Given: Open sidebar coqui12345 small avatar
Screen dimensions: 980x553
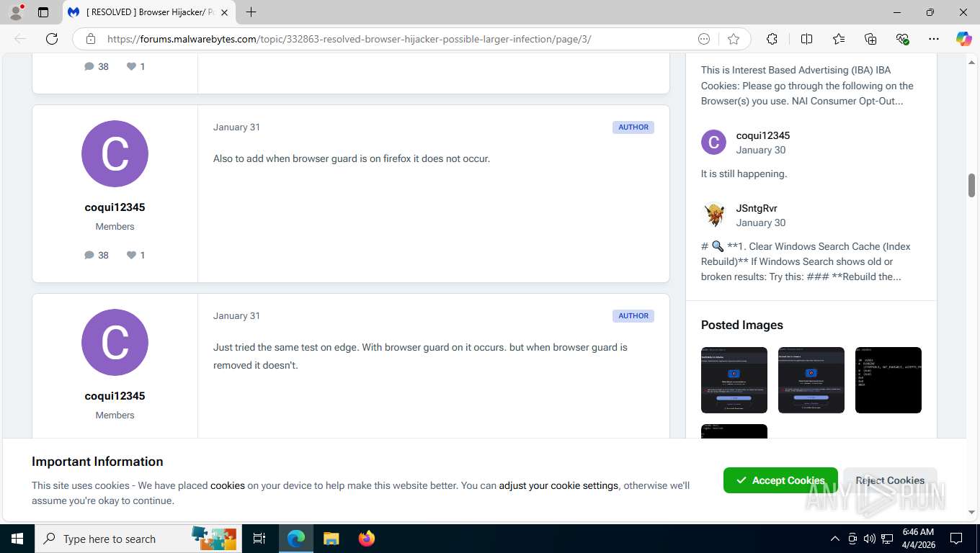Looking at the screenshot, I should pyautogui.click(x=713, y=143).
